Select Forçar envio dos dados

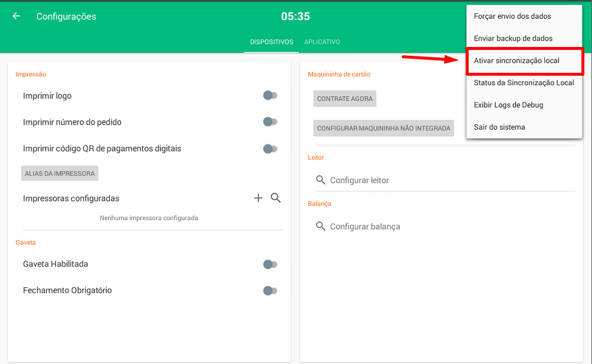click(x=524, y=16)
